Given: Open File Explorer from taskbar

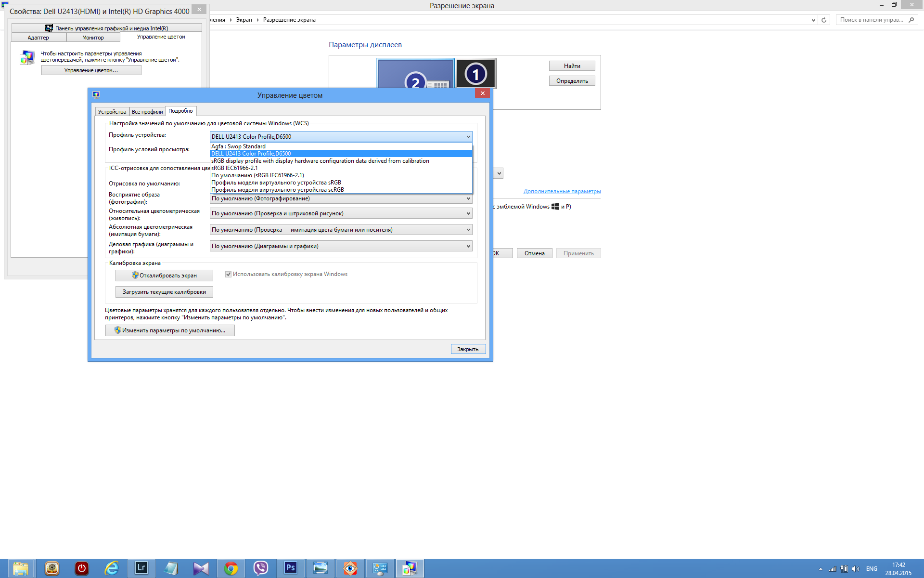Looking at the screenshot, I should (x=21, y=568).
